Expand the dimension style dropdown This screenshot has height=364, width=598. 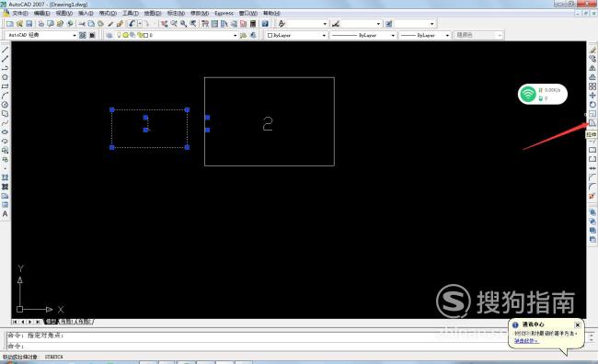point(378,24)
